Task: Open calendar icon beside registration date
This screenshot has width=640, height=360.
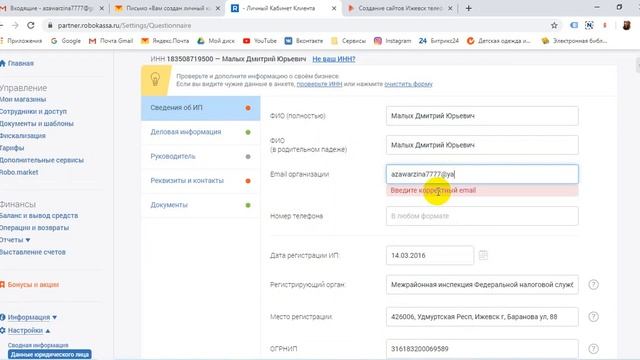Action: 483,256
